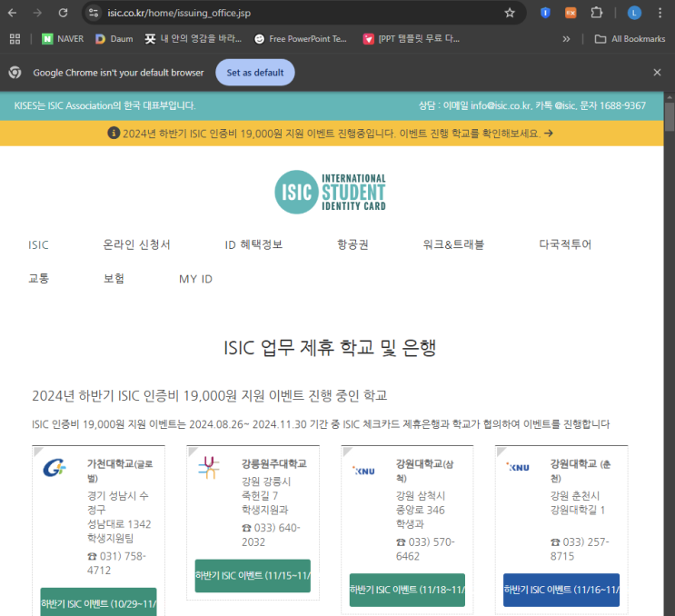Viewport: 675px width, 616px height.
Task: Open the apps grid shortcut
Action: [x=15, y=39]
